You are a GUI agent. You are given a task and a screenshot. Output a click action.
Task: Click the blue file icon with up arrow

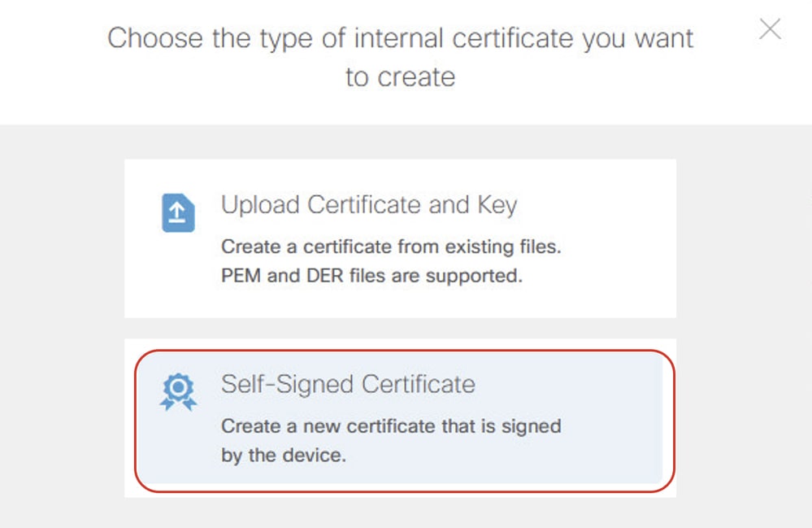(177, 212)
